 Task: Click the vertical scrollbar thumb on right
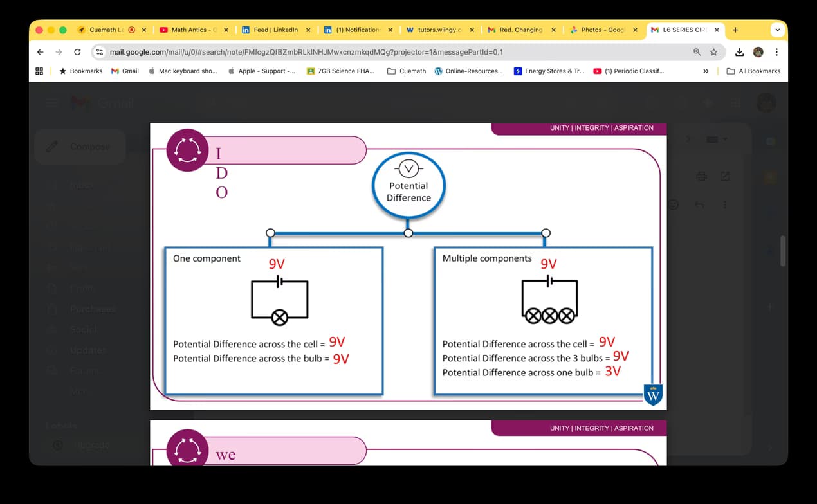coord(782,251)
